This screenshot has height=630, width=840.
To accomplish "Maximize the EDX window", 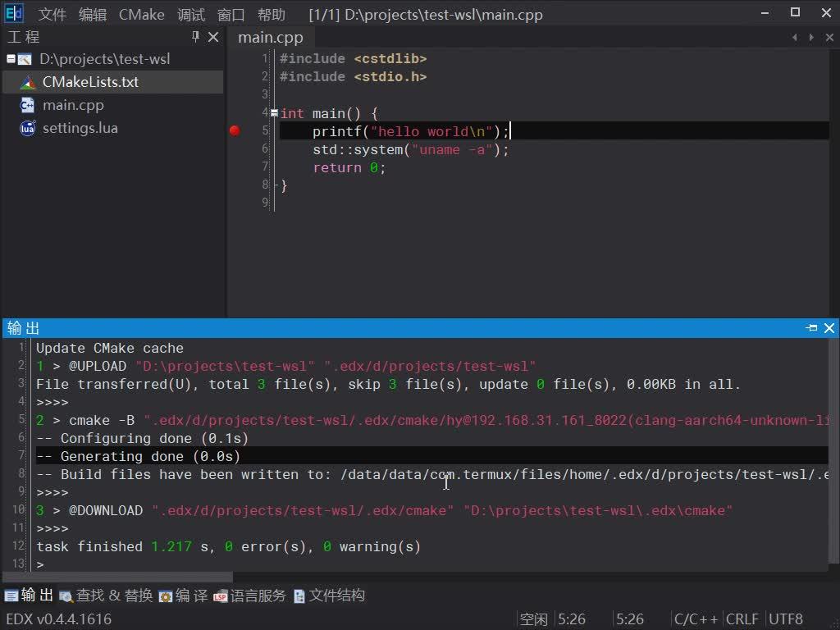I will click(796, 12).
